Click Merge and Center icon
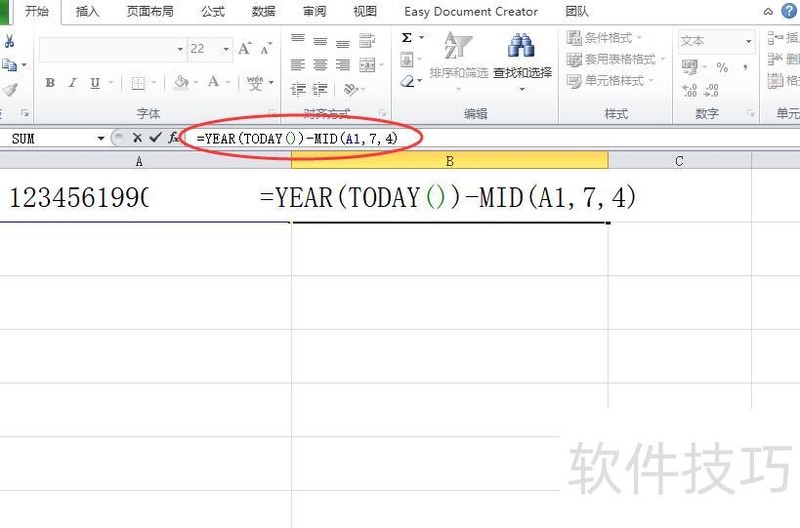 tap(367, 65)
